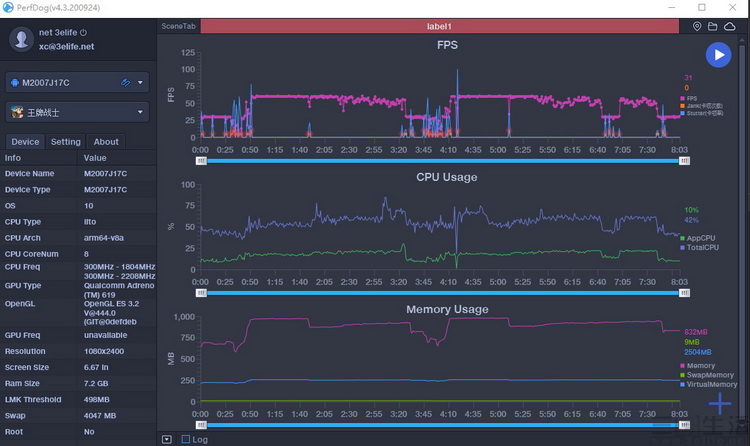Switch to the About tab
This screenshot has width=750, height=446.
[x=106, y=142]
